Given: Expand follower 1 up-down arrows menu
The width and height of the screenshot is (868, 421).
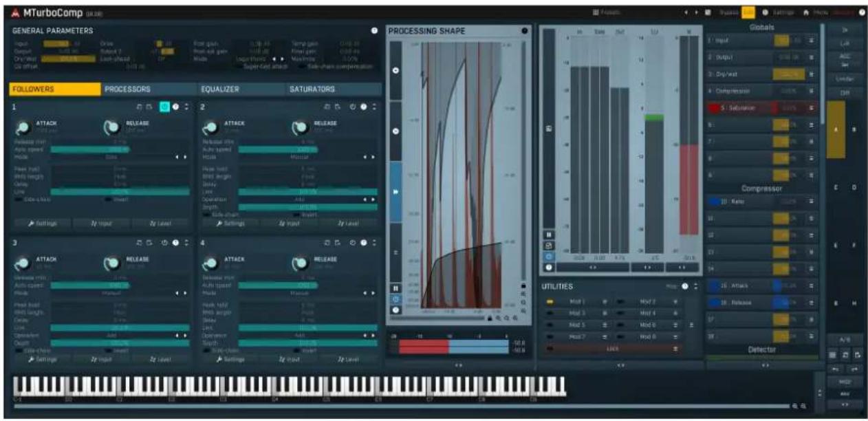Looking at the screenshot, I should click(x=186, y=107).
